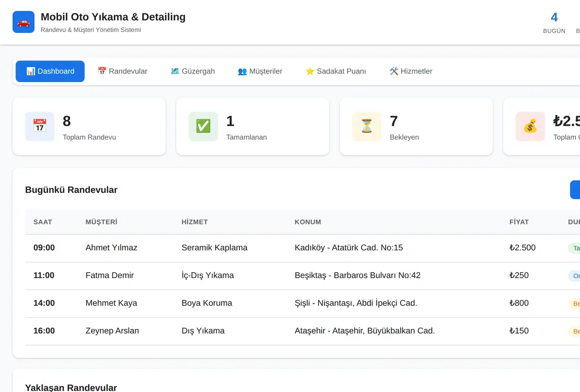Click the Boya Koruma service cell
580x392 pixels.
pos(207,303)
